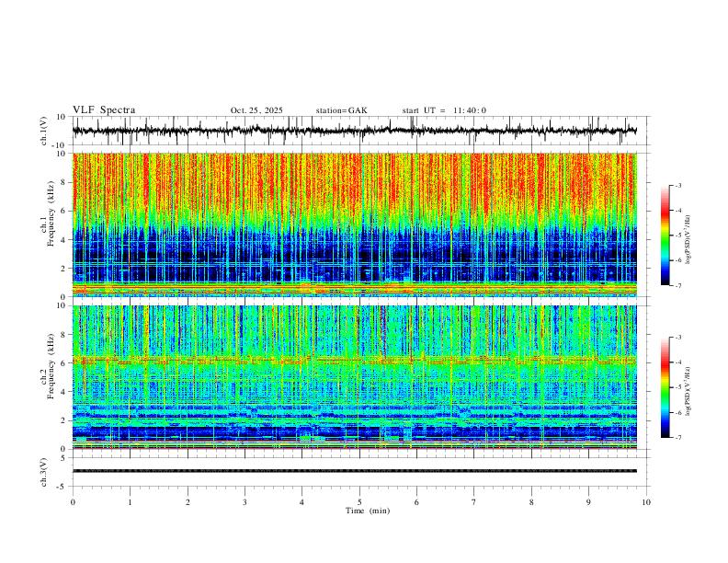Click the "station=GAK" label

tap(341, 110)
